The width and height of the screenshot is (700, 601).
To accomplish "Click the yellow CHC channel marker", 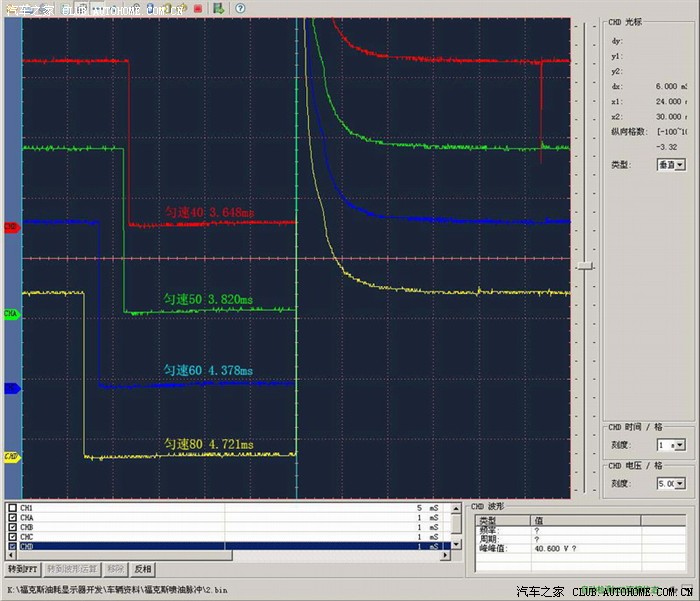I will tap(12, 457).
